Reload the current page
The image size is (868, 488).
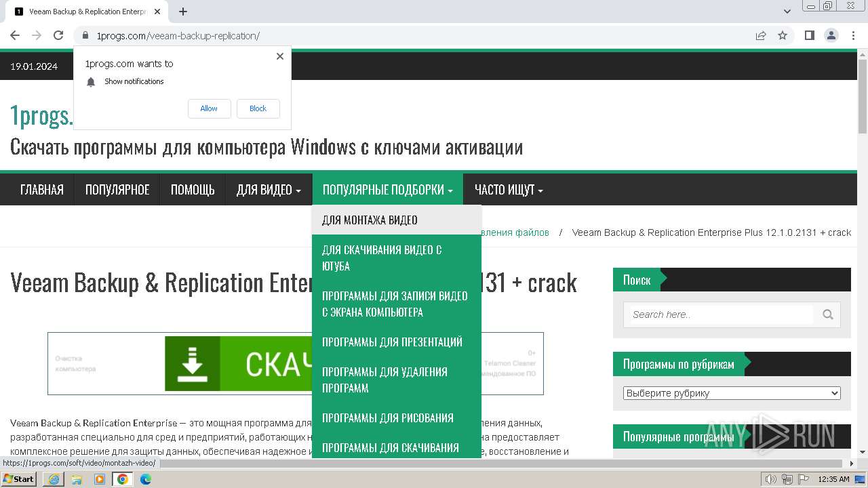(58, 35)
